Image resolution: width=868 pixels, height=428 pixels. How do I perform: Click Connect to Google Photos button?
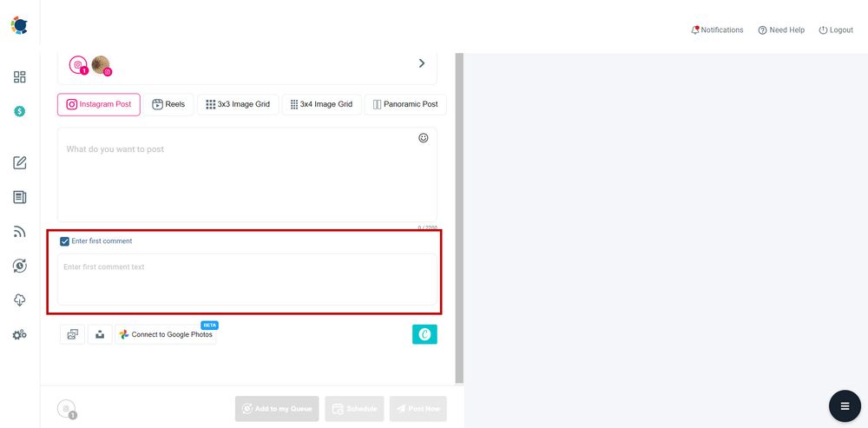point(166,335)
